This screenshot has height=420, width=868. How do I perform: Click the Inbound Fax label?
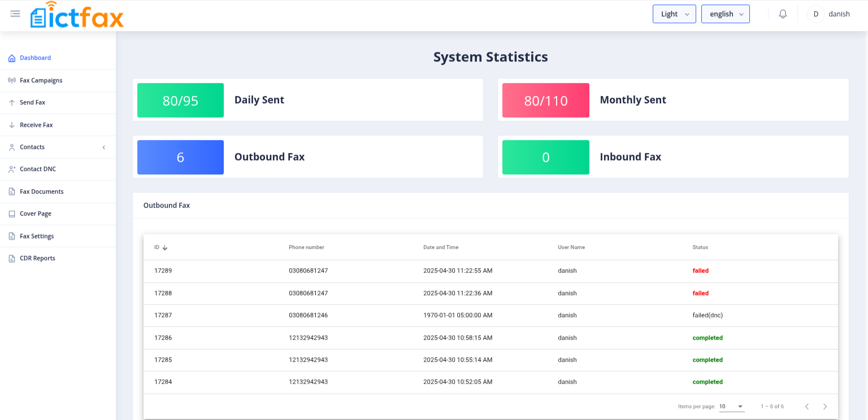pos(630,157)
